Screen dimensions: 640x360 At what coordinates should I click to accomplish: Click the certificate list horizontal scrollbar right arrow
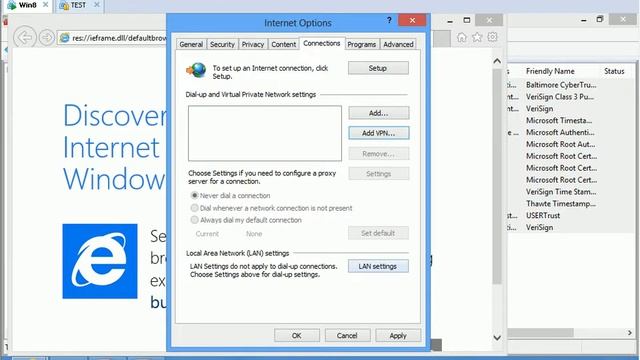[630, 333]
